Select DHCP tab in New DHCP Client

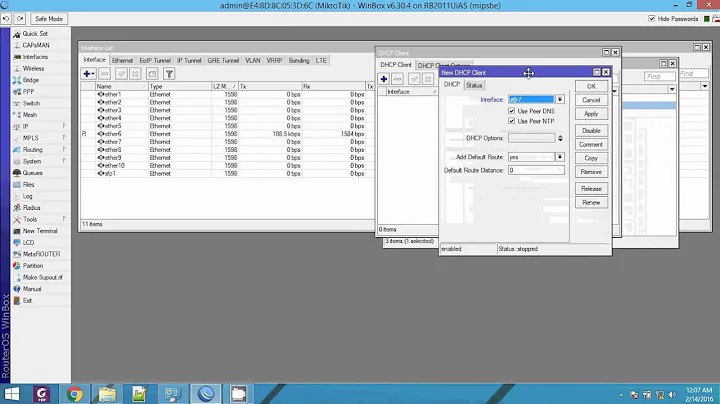pyautogui.click(x=452, y=85)
